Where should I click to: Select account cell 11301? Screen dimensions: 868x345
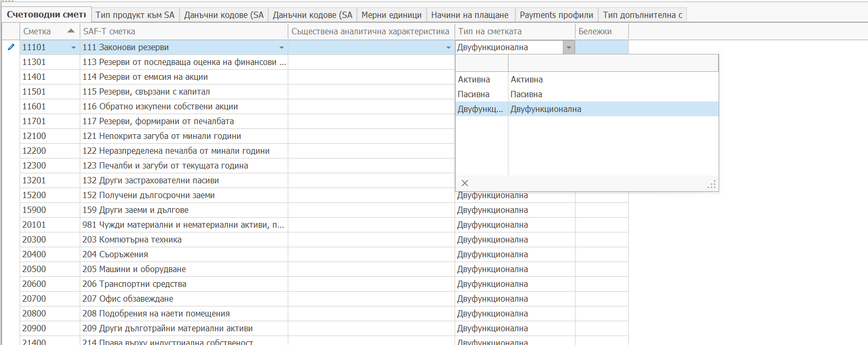[x=50, y=62]
